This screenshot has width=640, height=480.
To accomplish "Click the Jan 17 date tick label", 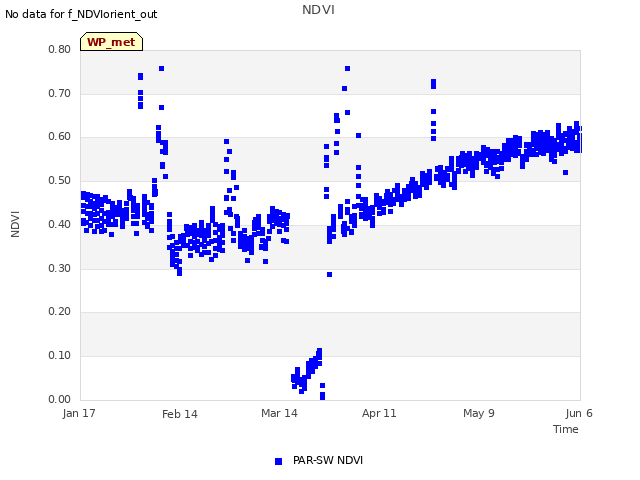I will pos(79,413).
